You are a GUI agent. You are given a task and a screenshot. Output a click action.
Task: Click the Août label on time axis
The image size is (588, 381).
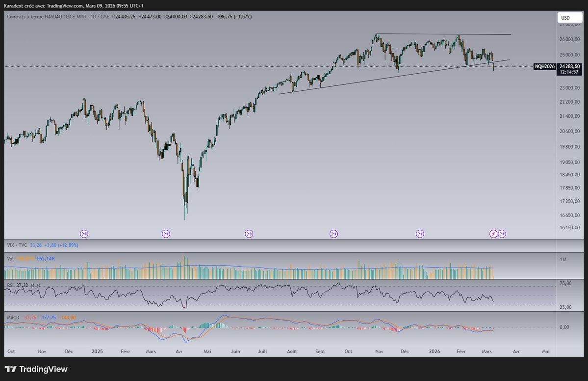(292, 352)
